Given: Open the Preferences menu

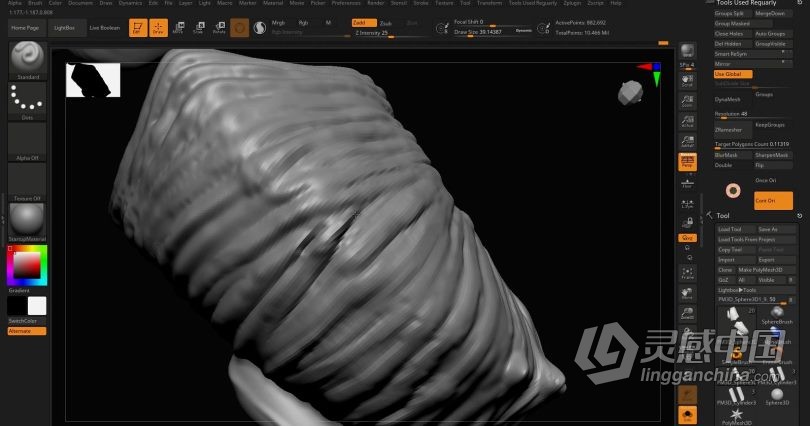Looking at the screenshot, I should [x=346, y=3].
